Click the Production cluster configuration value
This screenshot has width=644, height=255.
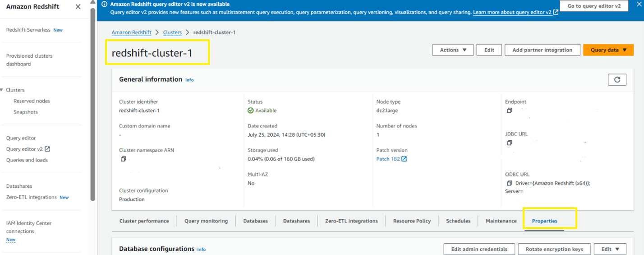132,199
